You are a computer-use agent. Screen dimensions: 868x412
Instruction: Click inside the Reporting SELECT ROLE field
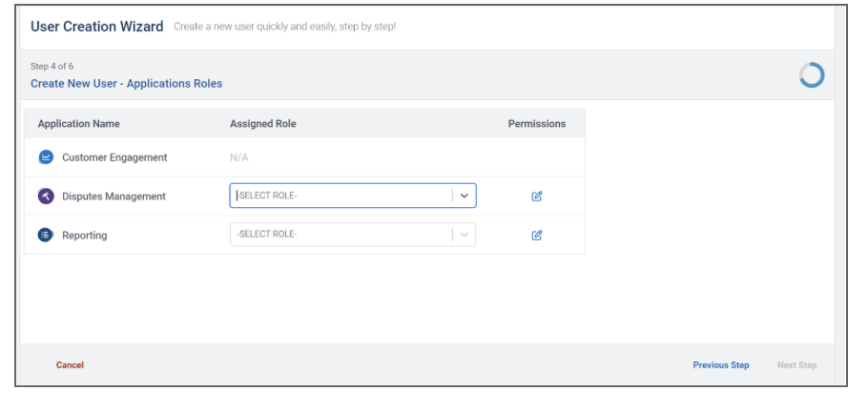tap(339, 235)
